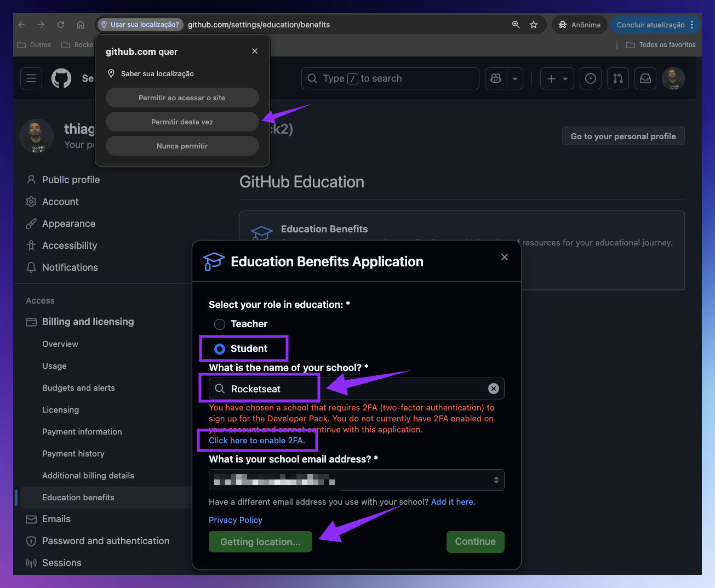Open Payment information
Screen dimensions: 715x588
coord(82,432)
